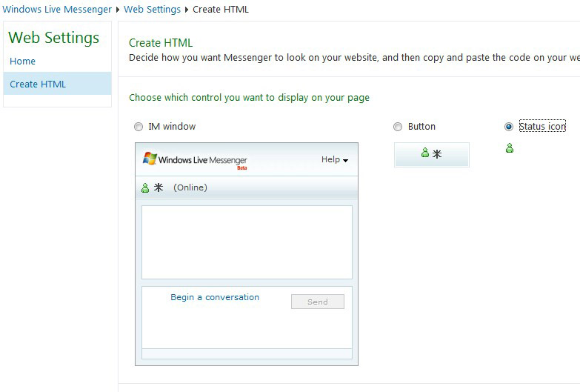Click the message input area
580x392 pixels.
[x=247, y=317]
